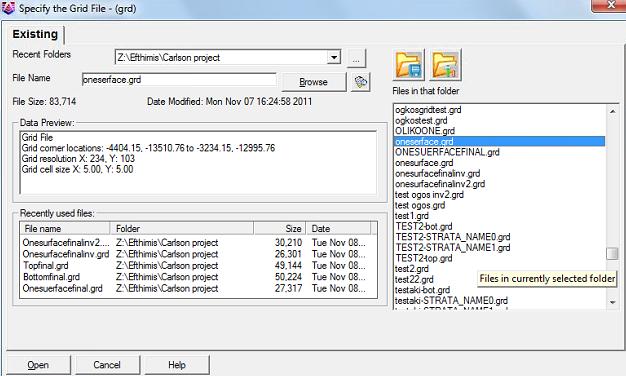Select test ogos.grd in the file list
Viewport: 626px width, 376px height.
420,205
